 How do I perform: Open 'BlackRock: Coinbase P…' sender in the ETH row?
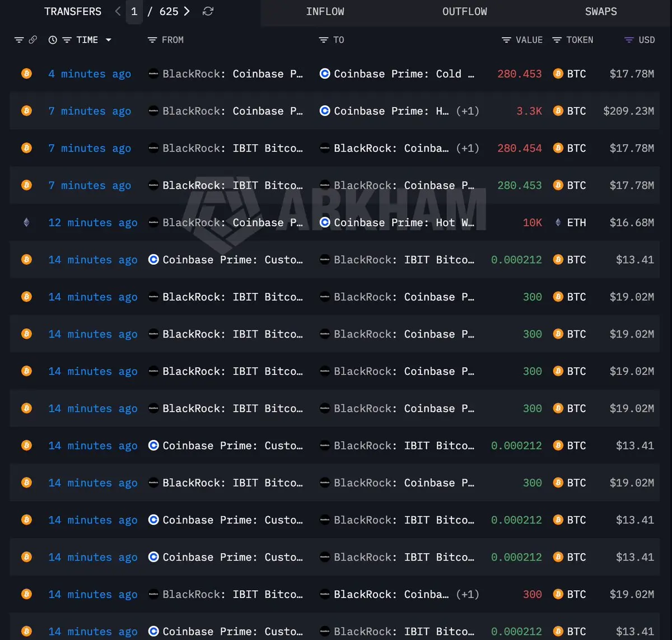point(232,223)
